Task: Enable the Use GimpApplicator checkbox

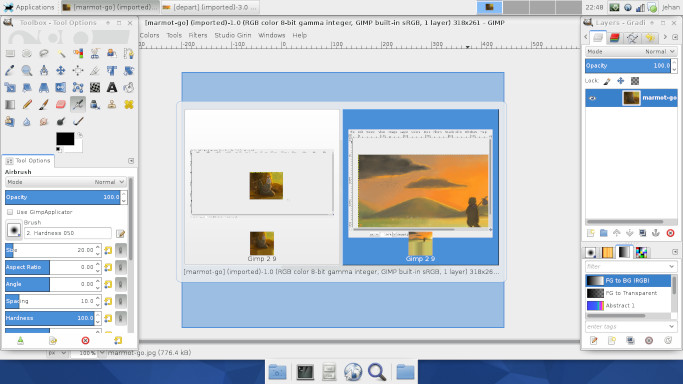Action: pyautogui.click(x=10, y=212)
